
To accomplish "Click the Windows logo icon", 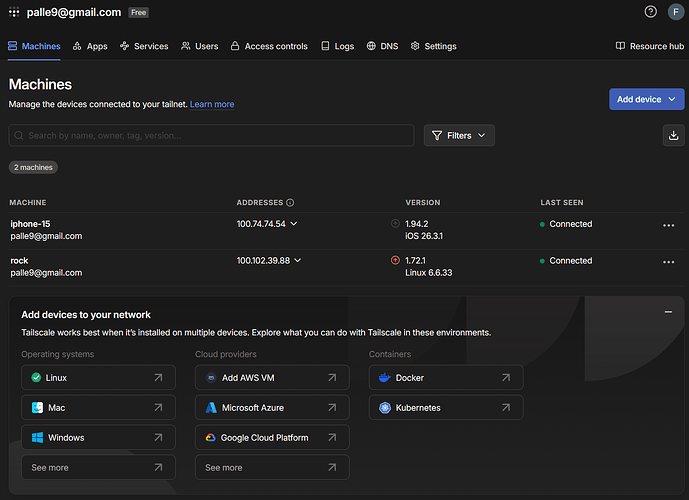I will (x=37, y=438).
